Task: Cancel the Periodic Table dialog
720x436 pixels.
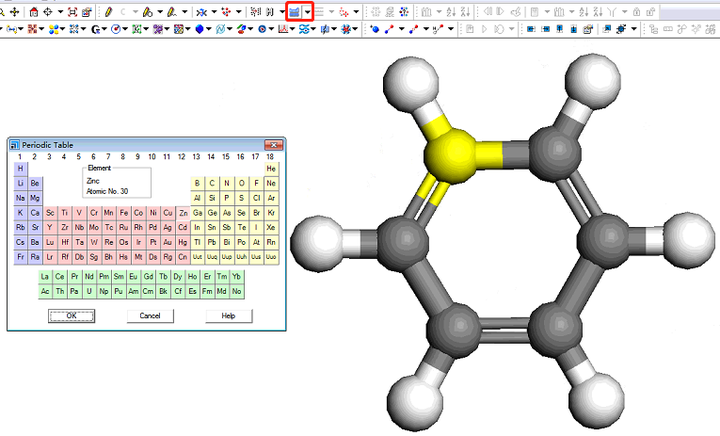Action: click(150, 315)
